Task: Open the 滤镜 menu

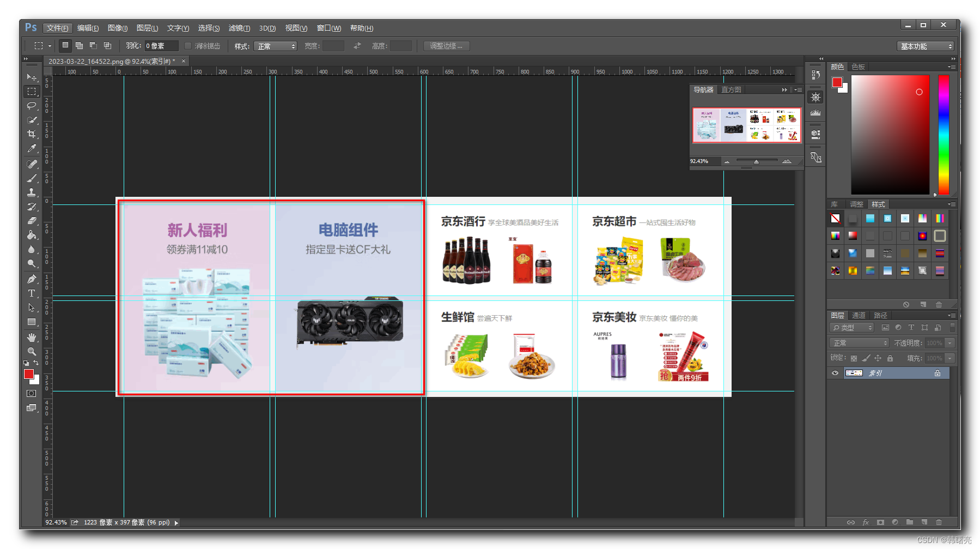Action: pyautogui.click(x=239, y=28)
